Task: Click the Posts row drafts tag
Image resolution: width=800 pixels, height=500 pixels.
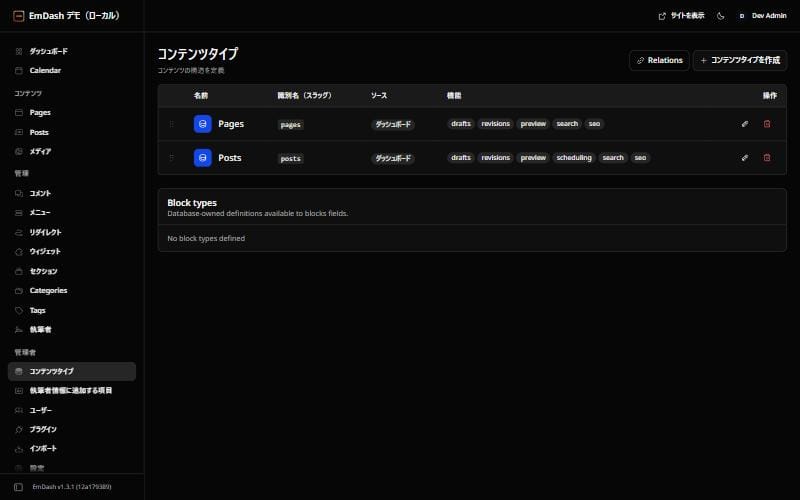Action: pos(461,158)
